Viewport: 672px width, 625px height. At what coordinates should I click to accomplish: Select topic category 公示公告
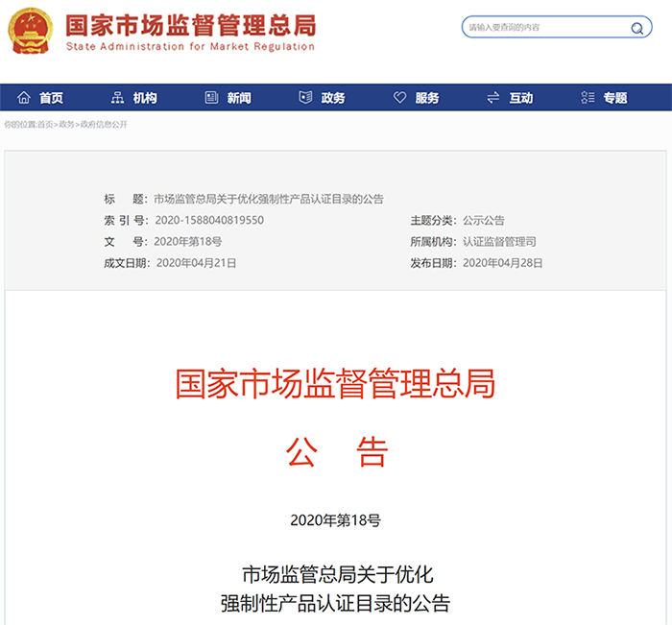484,221
